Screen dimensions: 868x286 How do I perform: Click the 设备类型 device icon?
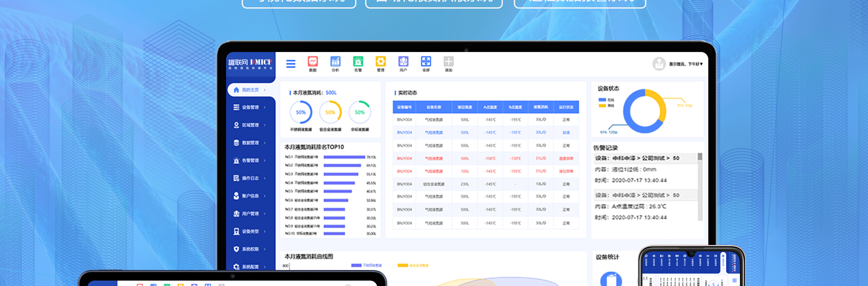coord(236,231)
